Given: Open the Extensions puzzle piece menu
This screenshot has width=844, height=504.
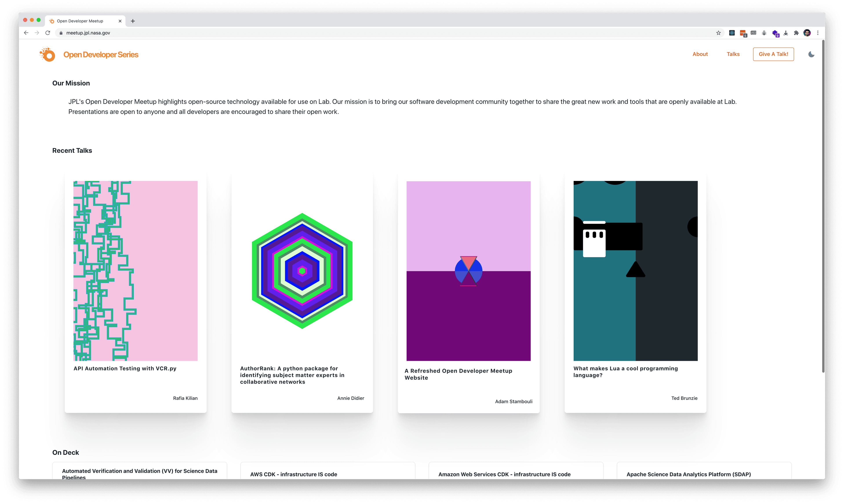Looking at the screenshot, I should 796,33.
